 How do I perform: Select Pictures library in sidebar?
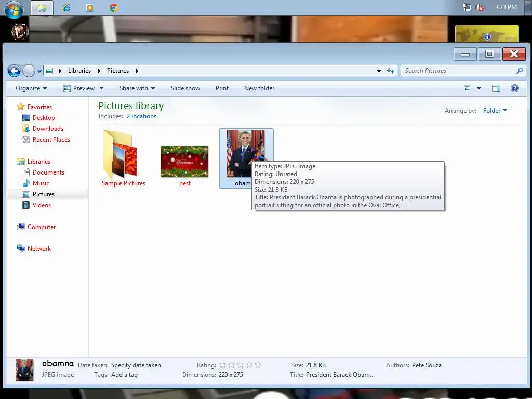pyautogui.click(x=47, y=194)
